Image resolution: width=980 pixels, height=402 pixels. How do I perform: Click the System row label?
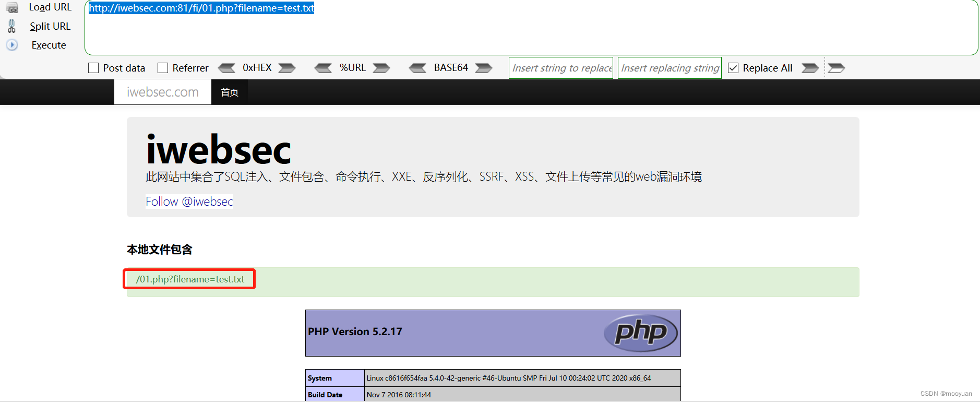(x=320, y=378)
